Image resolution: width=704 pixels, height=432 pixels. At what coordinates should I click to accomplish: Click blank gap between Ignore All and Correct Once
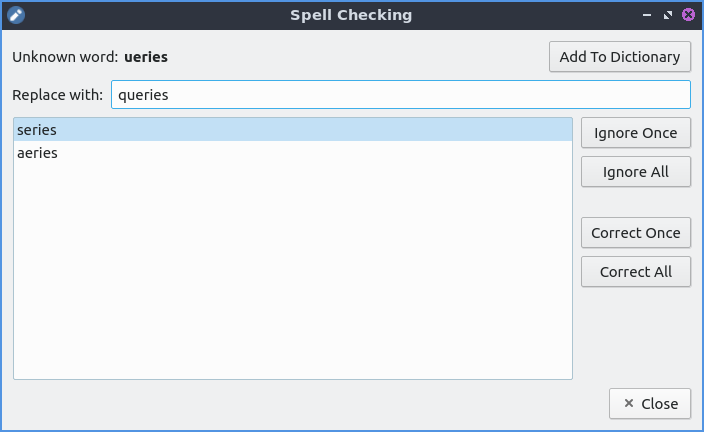tap(635, 202)
